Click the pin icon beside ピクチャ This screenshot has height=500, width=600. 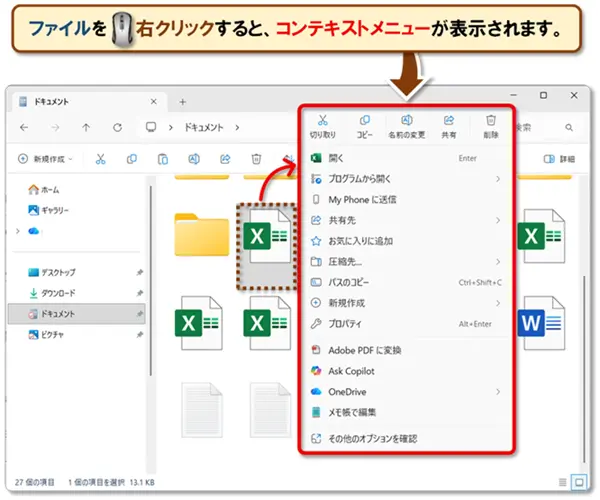pyautogui.click(x=140, y=334)
